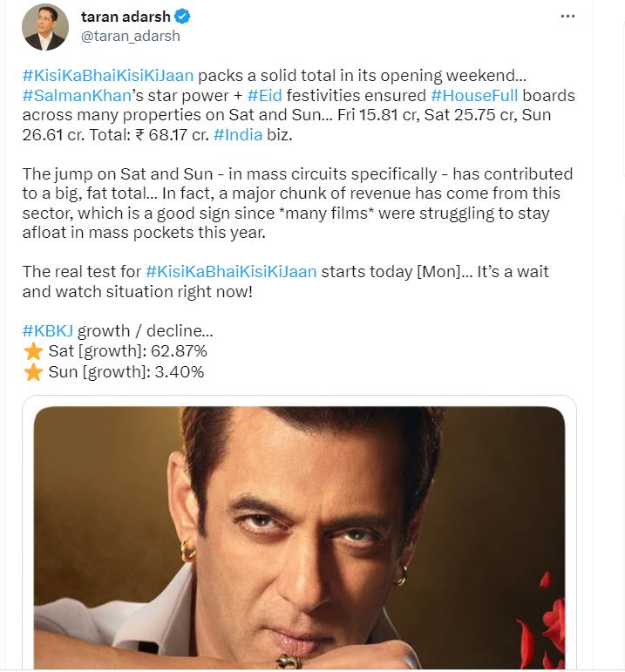
Task: Open the #KBKJ hashtag
Action: [x=49, y=331]
